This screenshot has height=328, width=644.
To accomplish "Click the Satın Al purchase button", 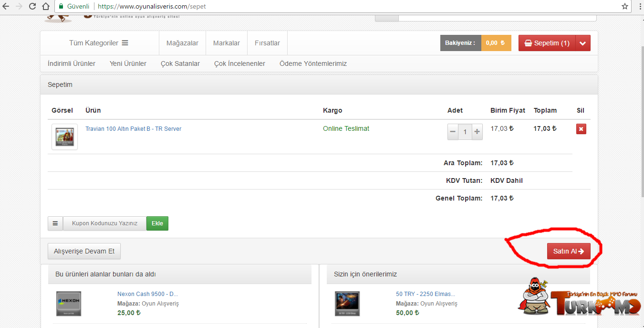I will [x=569, y=251].
